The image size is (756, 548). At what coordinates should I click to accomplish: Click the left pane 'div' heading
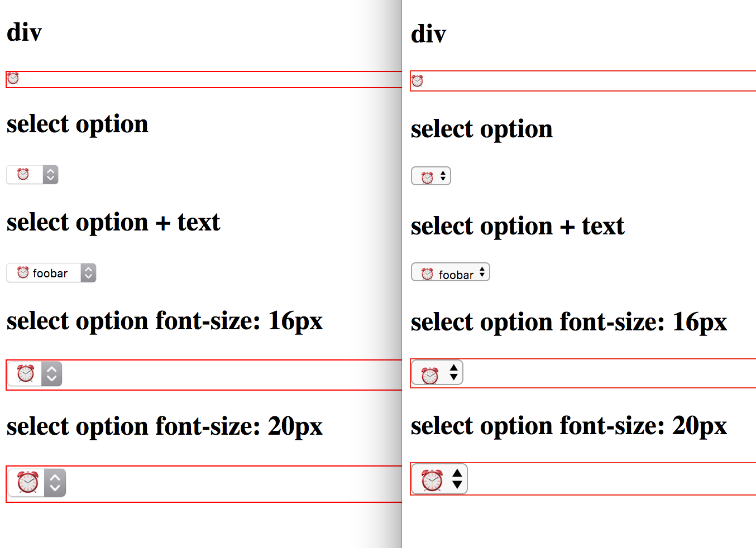pyautogui.click(x=24, y=32)
